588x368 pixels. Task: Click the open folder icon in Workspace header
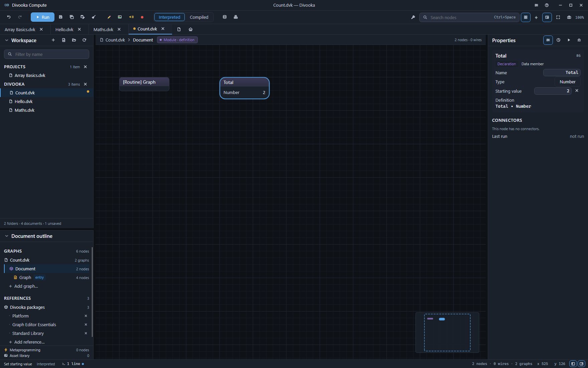74,40
